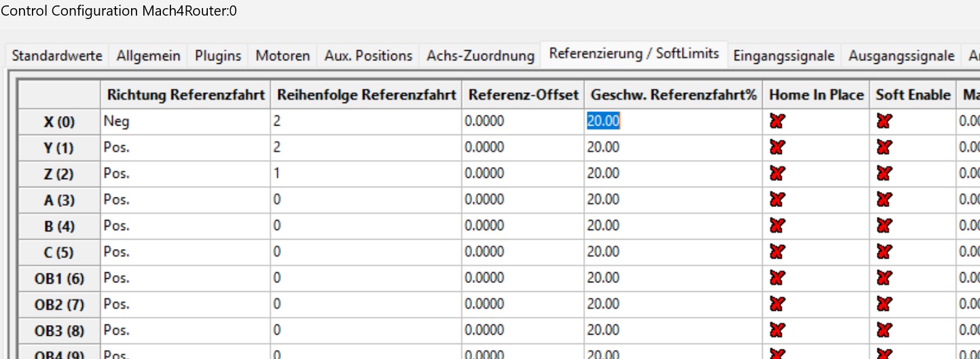The image size is (980, 359).
Task: Toggle Home In Place for OB3 axis
Action: click(777, 330)
